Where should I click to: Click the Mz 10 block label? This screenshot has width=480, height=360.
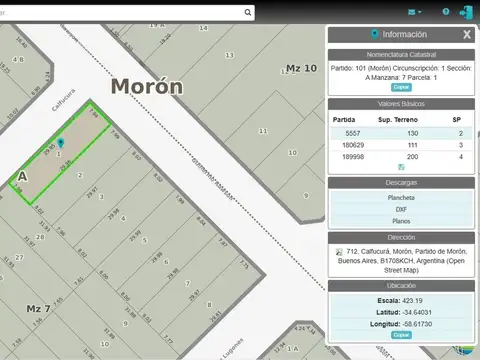coord(301,68)
